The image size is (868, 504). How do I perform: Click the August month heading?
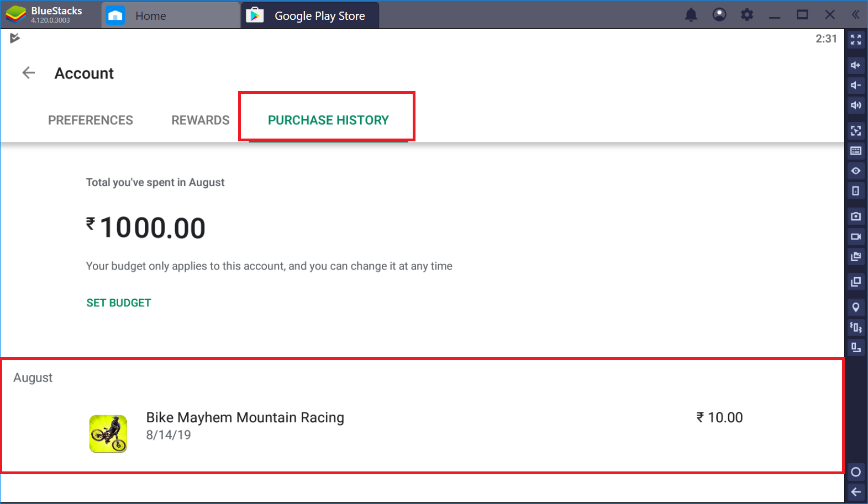point(33,378)
